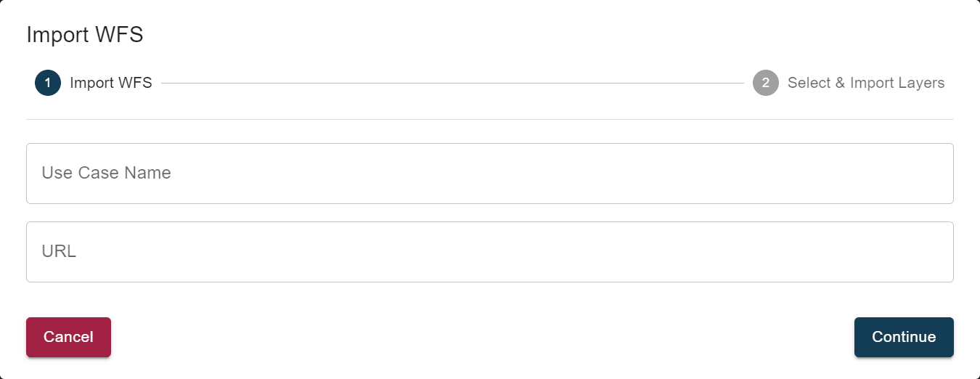980x379 pixels.
Task: Jump to the second wizard step label
Action: point(865,83)
